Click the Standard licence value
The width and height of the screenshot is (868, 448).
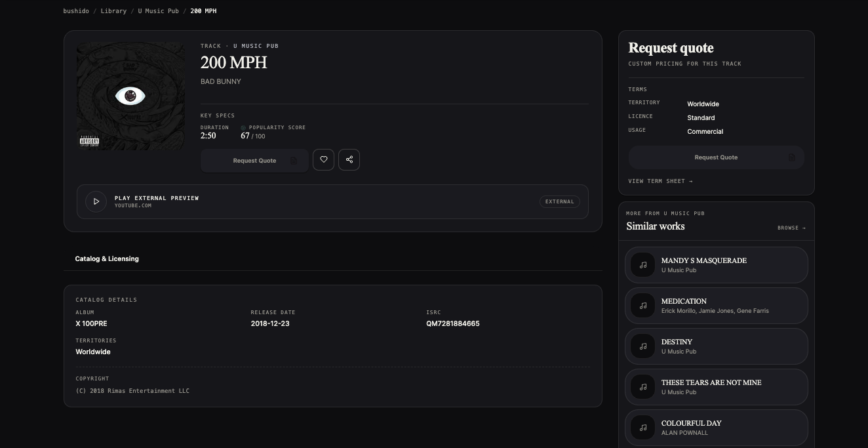click(x=701, y=117)
